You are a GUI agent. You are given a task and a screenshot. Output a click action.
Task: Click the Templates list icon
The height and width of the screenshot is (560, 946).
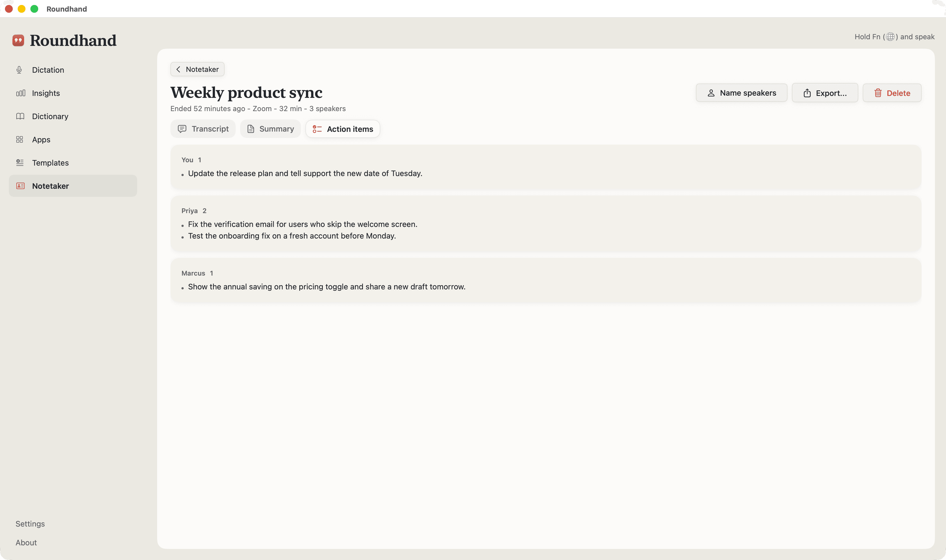tap(20, 163)
